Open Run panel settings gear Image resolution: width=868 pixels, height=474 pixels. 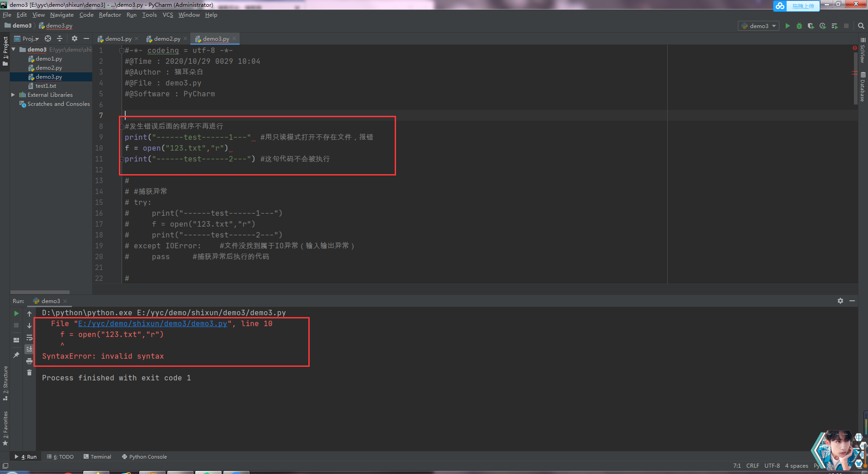(840, 301)
